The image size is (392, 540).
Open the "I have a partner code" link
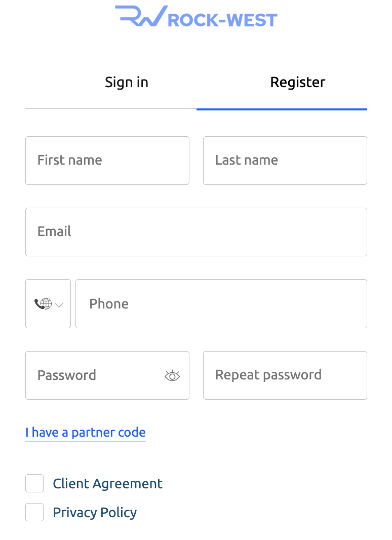click(86, 433)
